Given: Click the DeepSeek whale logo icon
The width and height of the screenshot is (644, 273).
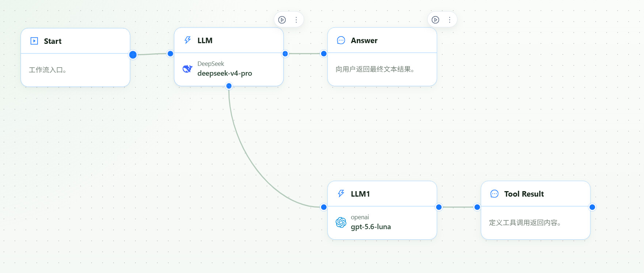Looking at the screenshot, I should click(x=187, y=68).
